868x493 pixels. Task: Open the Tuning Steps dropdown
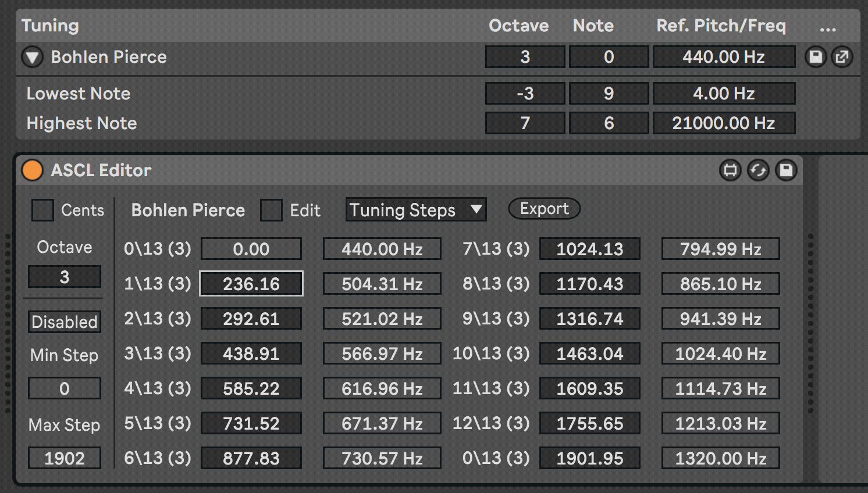tap(415, 210)
